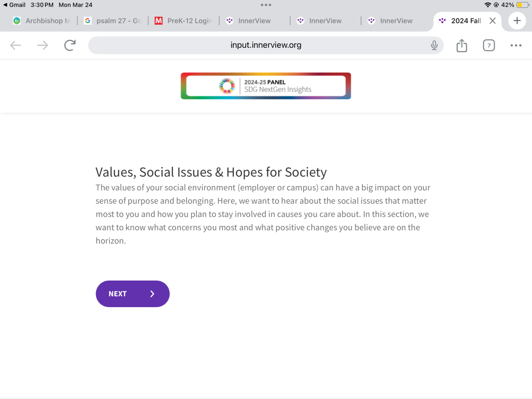Image resolution: width=532 pixels, height=399 pixels.
Task: Switch to the Archbishop tab
Action: 42,21
